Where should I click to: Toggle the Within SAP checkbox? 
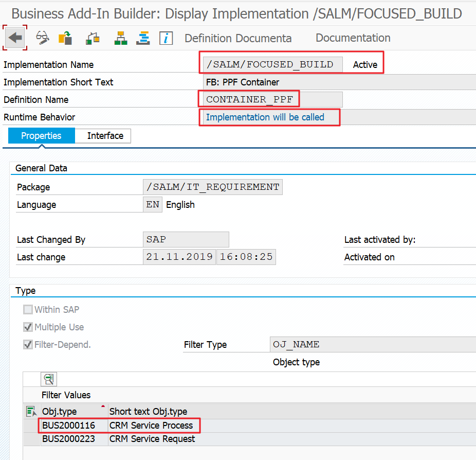(28, 310)
